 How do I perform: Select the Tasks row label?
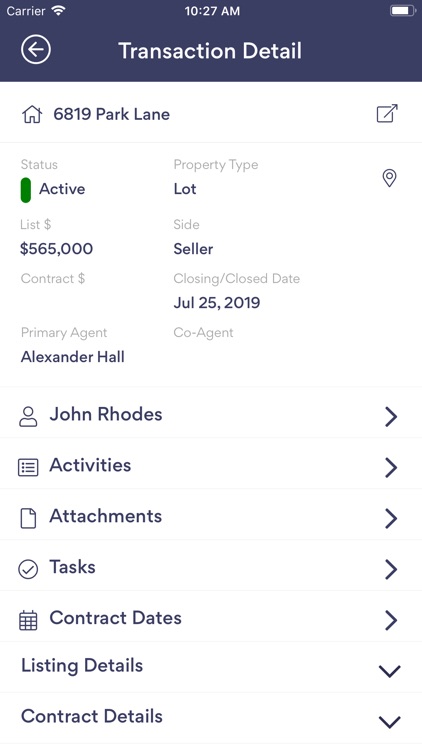[x=72, y=567]
